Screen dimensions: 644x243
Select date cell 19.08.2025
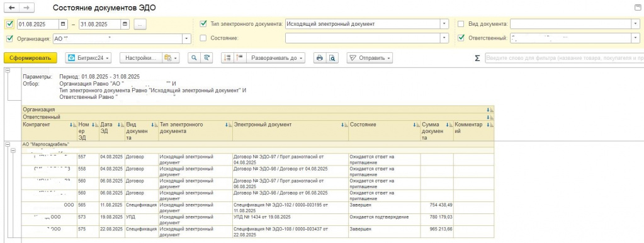coord(111,220)
